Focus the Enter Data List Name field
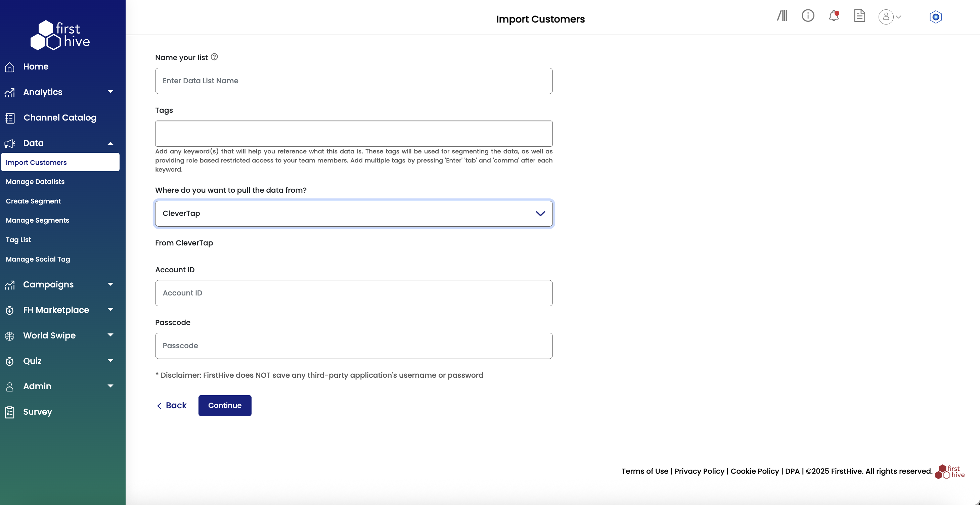Screen dimensions: 980x505 coord(354,81)
